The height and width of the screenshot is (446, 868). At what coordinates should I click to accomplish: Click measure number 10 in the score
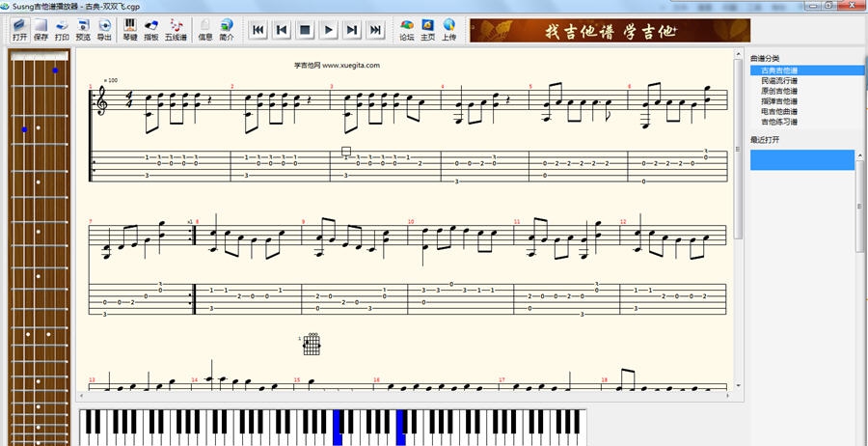411,222
